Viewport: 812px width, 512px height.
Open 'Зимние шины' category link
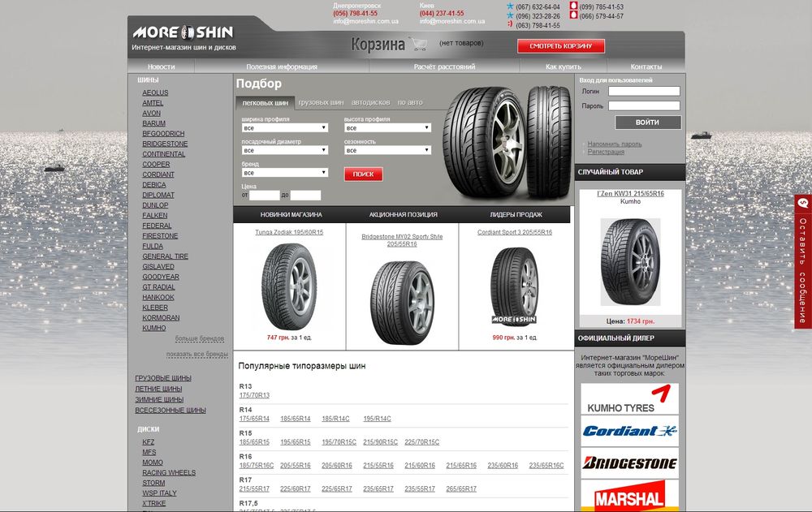point(159,400)
